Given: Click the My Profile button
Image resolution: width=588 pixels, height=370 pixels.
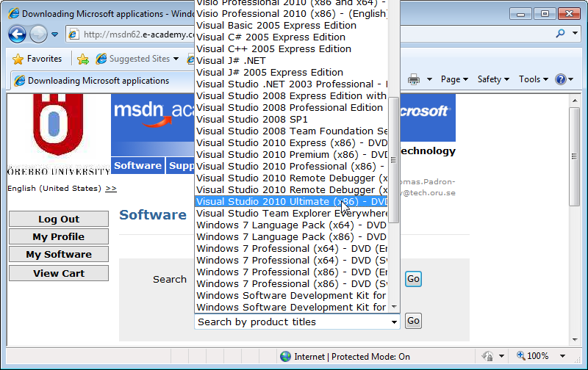Looking at the screenshot, I should coord(59,236).
